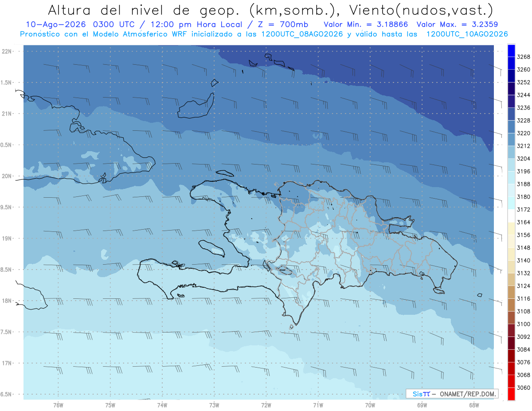Image resolution: width=532 pixels, height=411 pixels.
Task: Click the '3180' colorbar value
Action: click(524, 197)
